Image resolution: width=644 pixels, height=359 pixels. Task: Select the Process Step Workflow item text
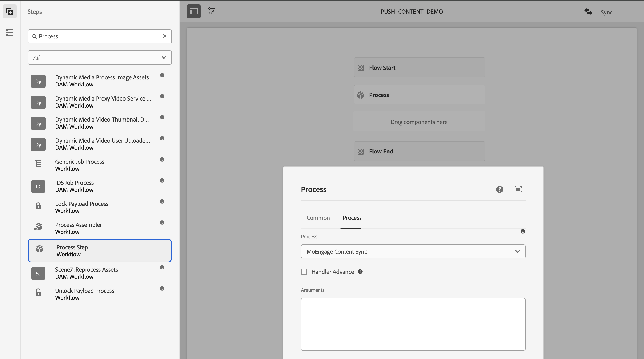pos(72,251)
